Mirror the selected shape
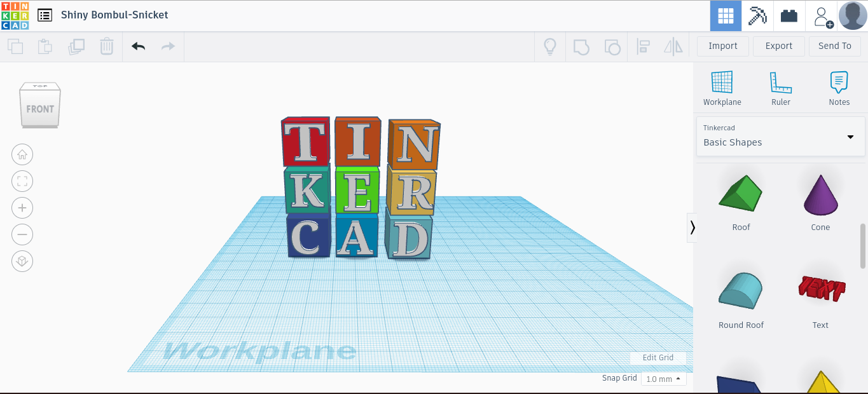The width and height of the screenshot is (868, 394). pyautogui.click(x=673, y=46)
